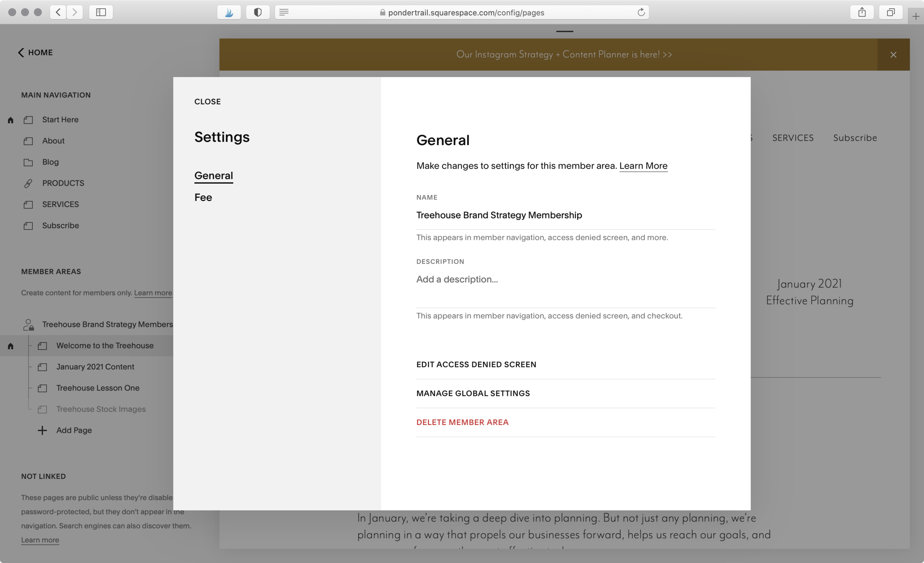Image resolution: width=924 pixels, height=563 pixels.
Task: Open Learn More link in General
Action: click(x=643, y=166)
